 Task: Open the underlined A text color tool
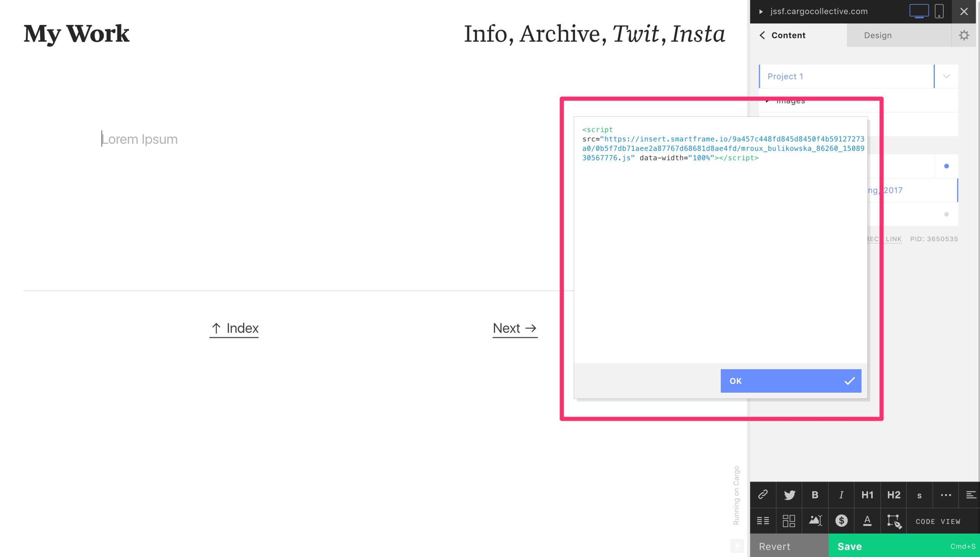tap(867, 521)
